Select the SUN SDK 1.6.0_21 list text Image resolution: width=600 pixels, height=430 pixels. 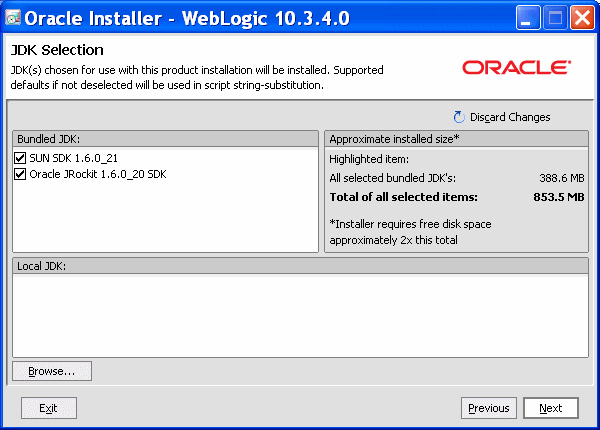[73, 158]
